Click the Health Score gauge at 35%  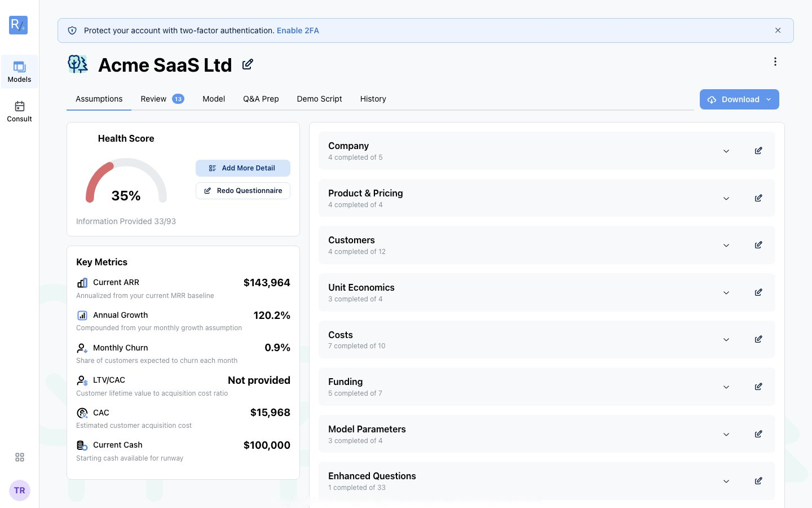click(126, 181)
